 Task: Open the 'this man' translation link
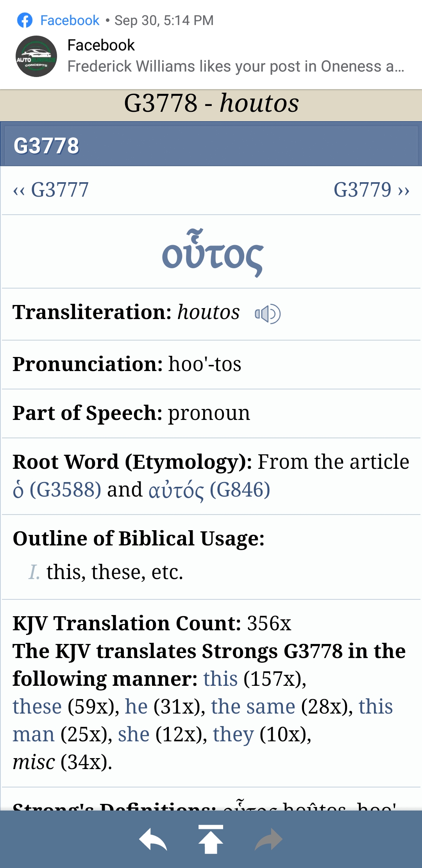tap(34, 734)
